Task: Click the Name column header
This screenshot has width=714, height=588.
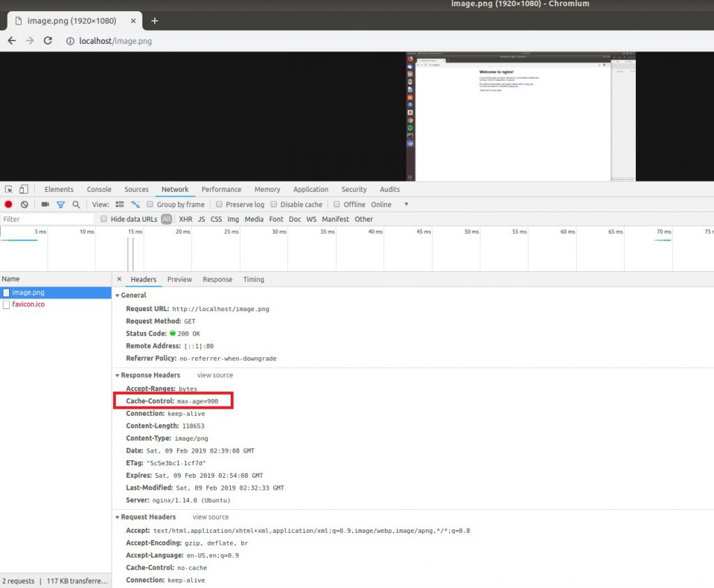Action: pyautogui.click(x=56, y=279)
